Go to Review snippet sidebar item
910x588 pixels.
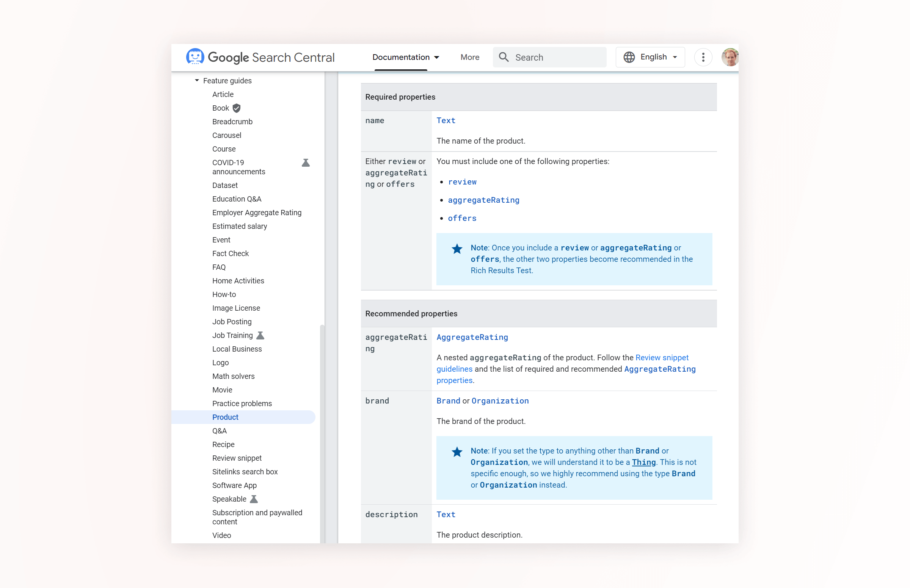click(237, 458)
